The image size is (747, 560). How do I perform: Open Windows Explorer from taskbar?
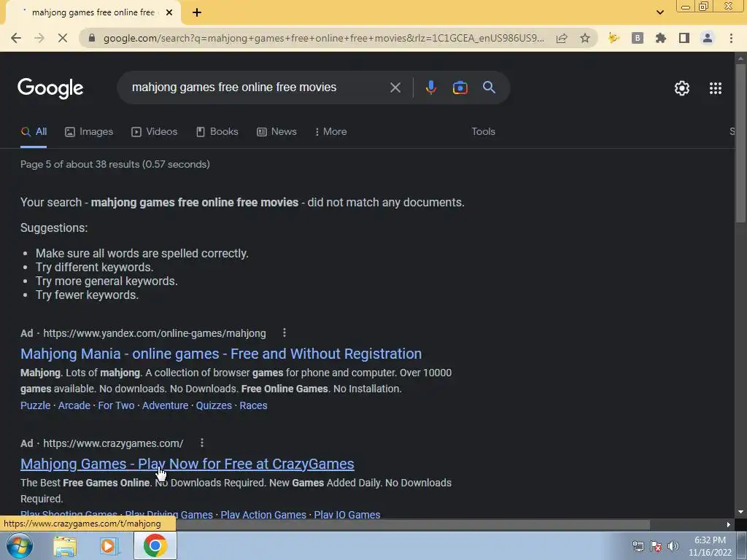coord(65,546)
